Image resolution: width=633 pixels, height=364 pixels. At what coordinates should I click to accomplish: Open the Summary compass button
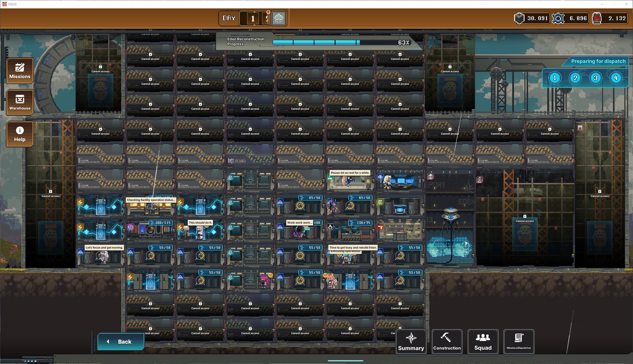411,342
